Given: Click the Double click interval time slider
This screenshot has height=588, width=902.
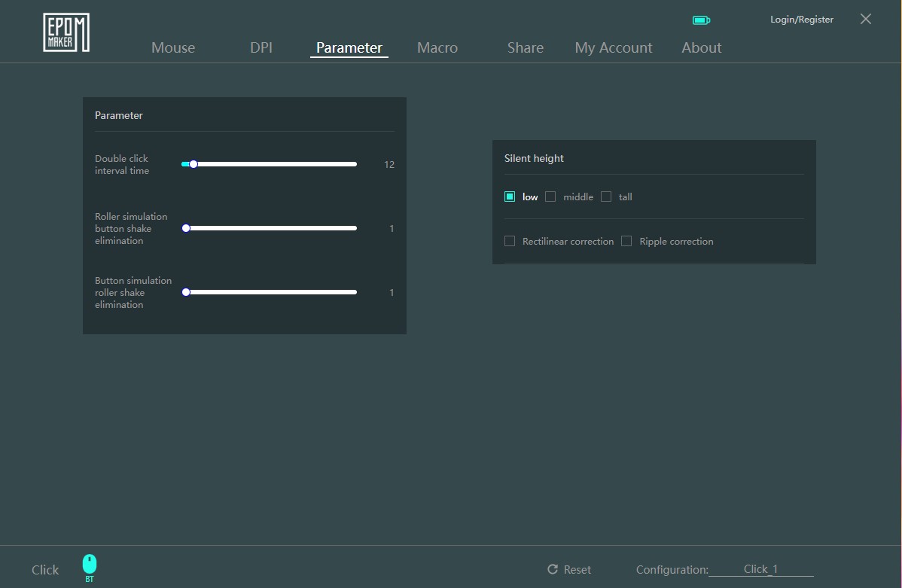Looking at the screenshot, I should (269, 165).
